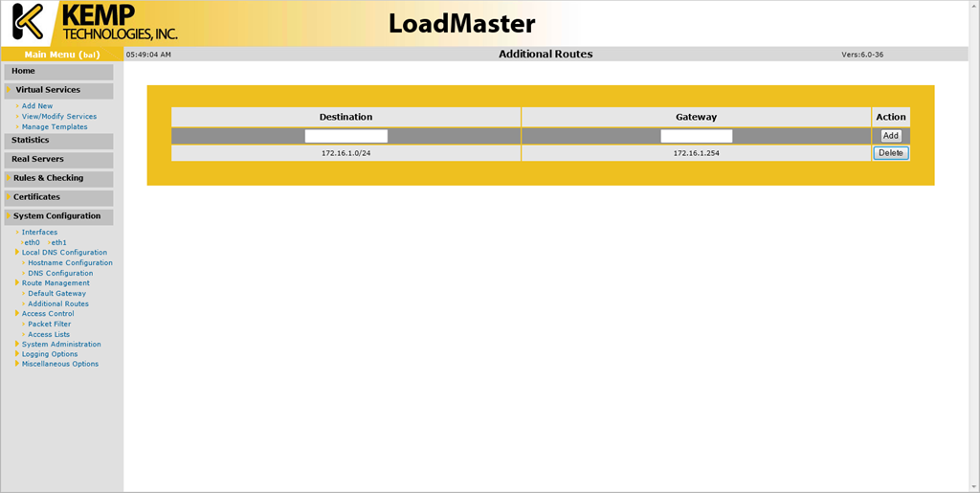Select the eth1 interface link
Image resolution: width=980 pixels, height=493 pixels.
point(58,242)
